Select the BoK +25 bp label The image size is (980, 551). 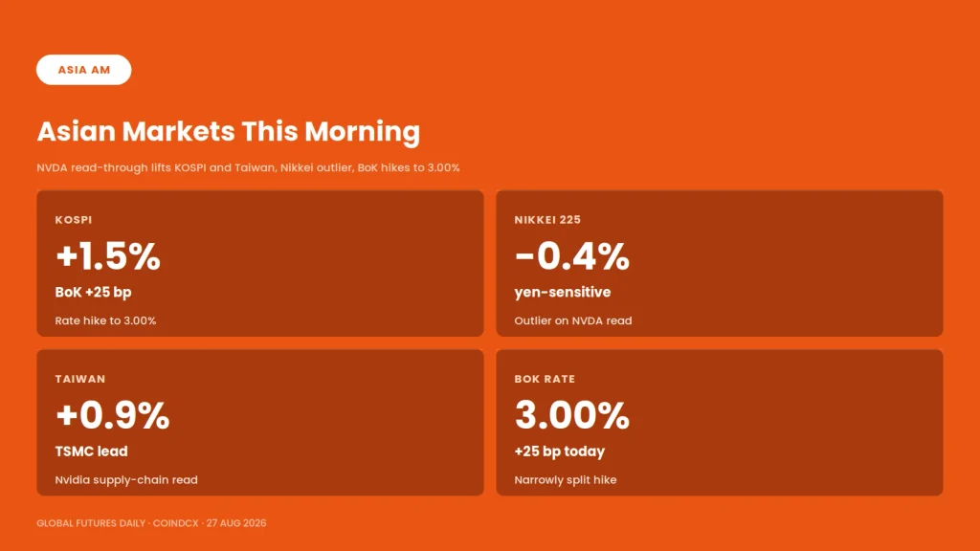[x=93, y=293]
